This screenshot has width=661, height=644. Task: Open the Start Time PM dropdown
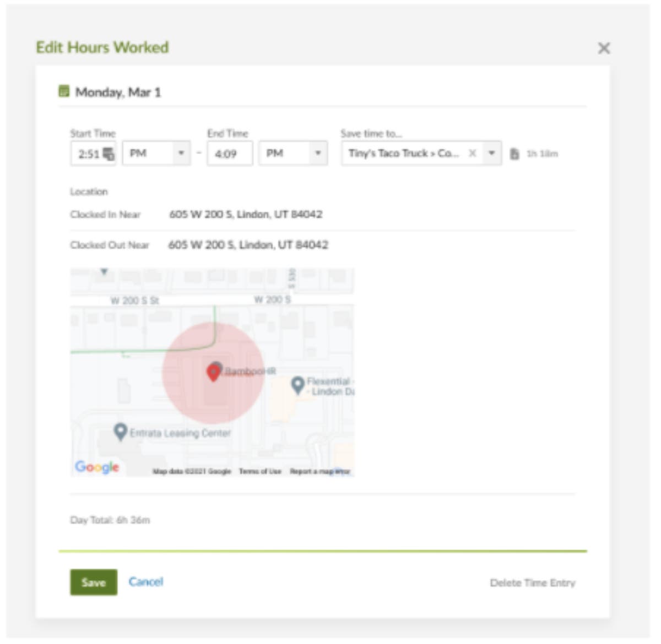pyautogui.click(x=181, y=153)
